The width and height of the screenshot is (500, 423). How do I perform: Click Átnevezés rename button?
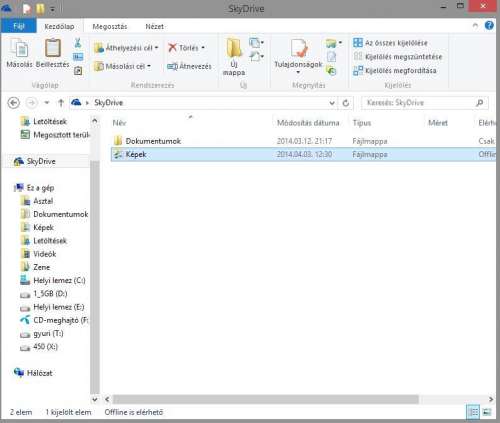click(x=189, y=66)
